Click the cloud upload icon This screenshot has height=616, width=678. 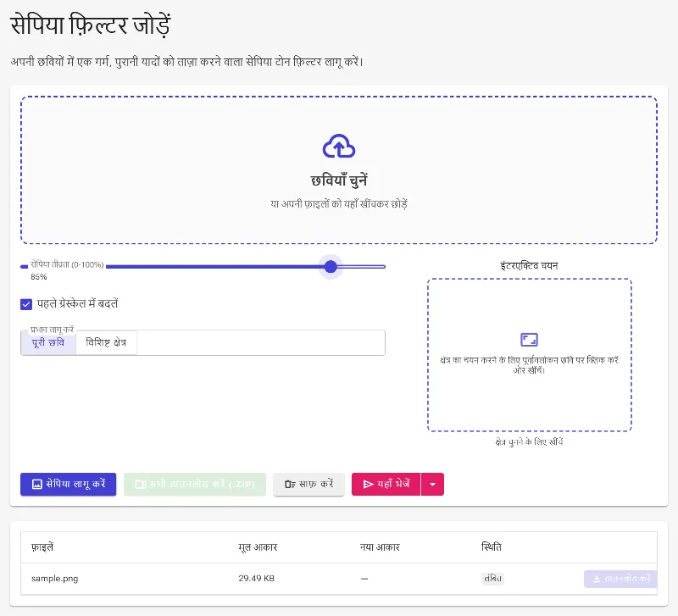click(339, 146)
